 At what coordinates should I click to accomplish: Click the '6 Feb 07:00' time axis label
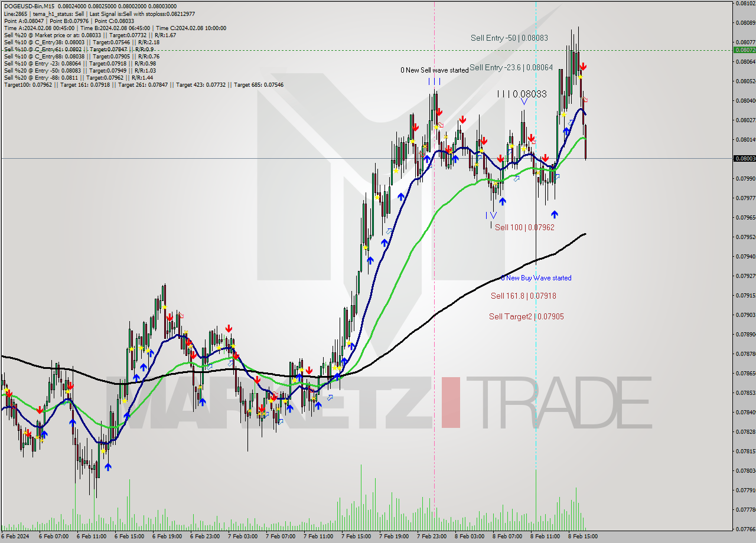(54, 537)
